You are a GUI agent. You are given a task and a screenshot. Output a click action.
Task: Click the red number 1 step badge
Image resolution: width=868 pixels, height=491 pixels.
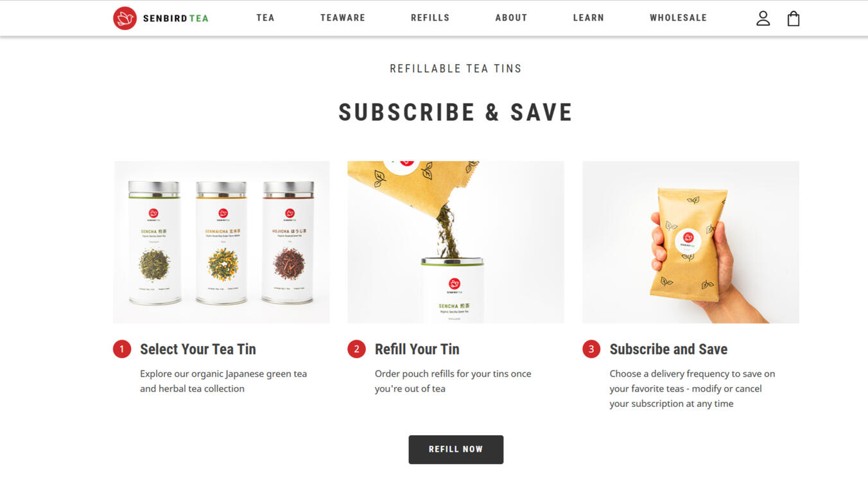(x=122, y=349)
